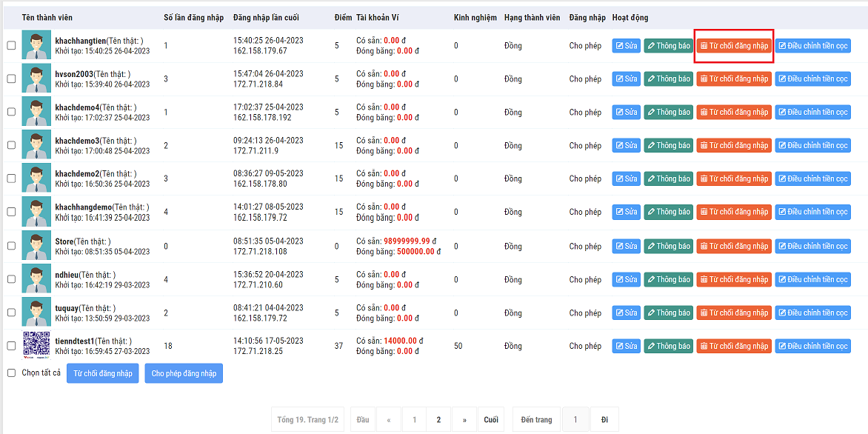Click the avatar of khachhangtien

(36, 45)
